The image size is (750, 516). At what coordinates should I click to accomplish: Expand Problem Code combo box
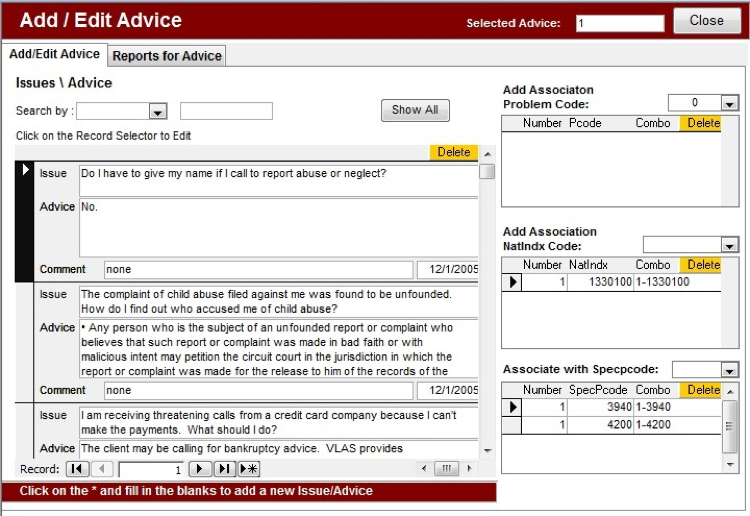(729, 103)
